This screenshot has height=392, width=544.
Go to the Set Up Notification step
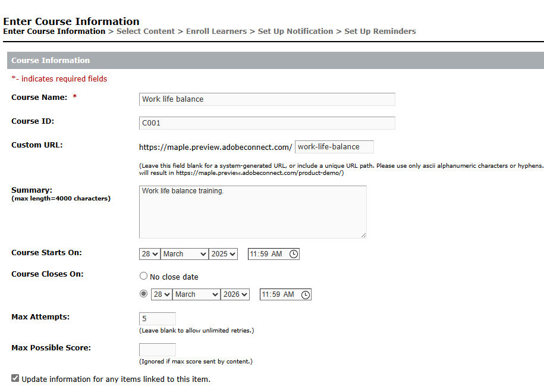[x=295, y=32]
